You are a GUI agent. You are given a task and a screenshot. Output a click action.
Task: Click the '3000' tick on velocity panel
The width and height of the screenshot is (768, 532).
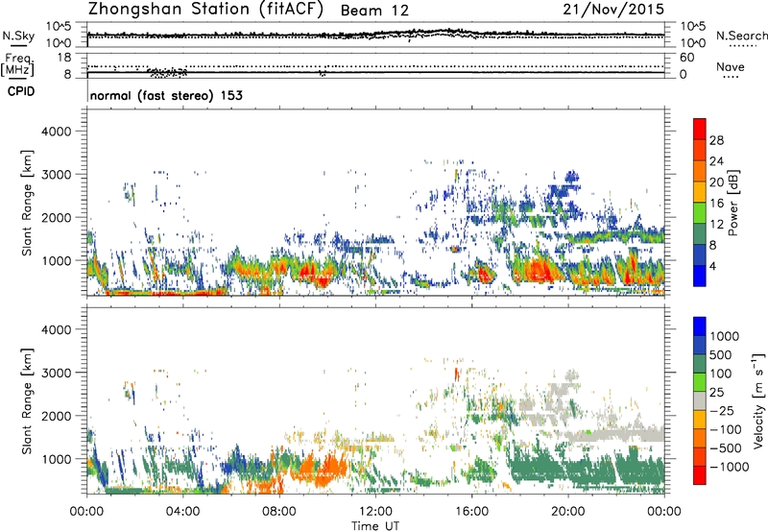[x=57, y=373]
